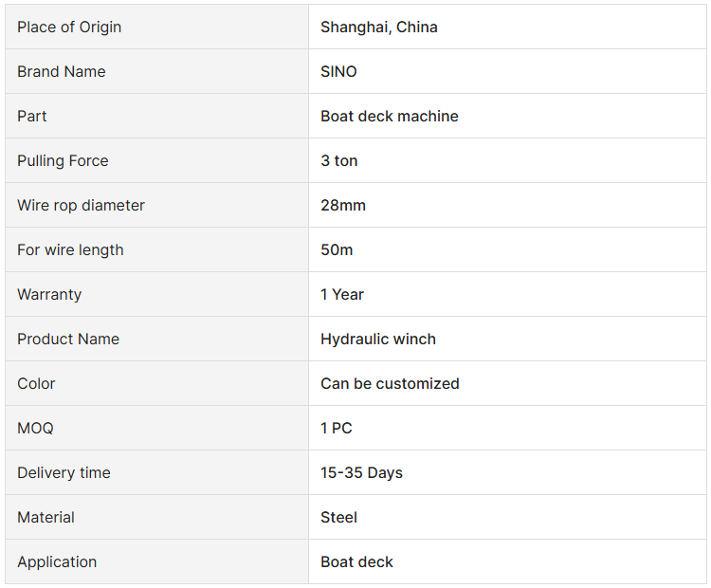Viewport: 711px width, 588px height.
Task: Select the 28mm value cell
Action: pos(343,205)
